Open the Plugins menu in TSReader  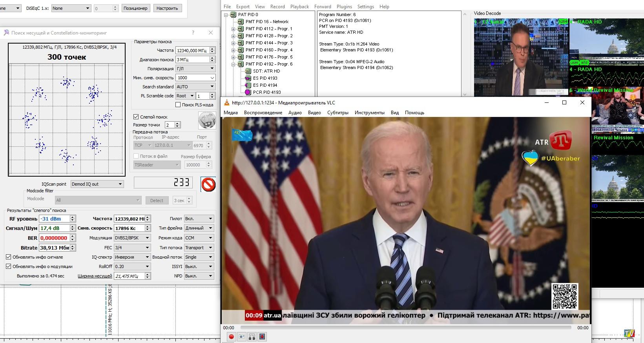344,7
